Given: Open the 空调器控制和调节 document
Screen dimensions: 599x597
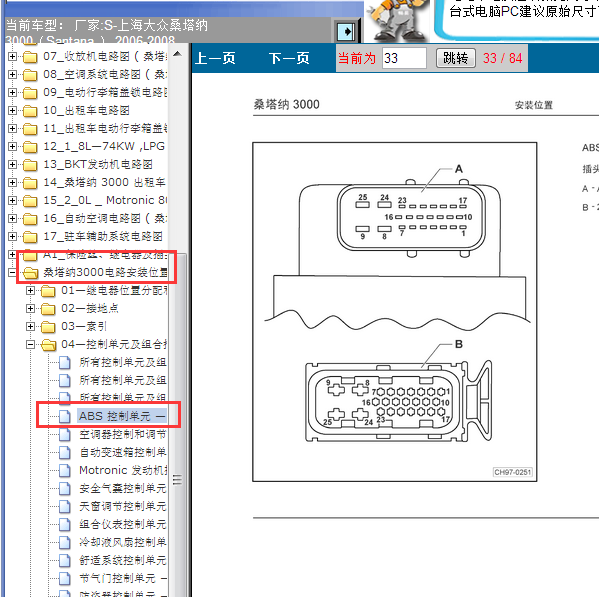Looking at the screenshot, I should pyautogui.click(x=123, y=434).
